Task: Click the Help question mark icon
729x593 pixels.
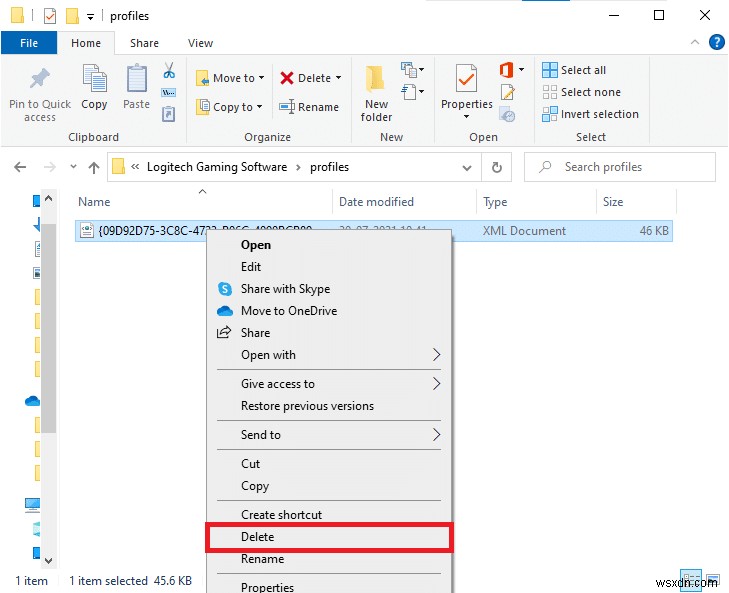Action: point(716,42)
